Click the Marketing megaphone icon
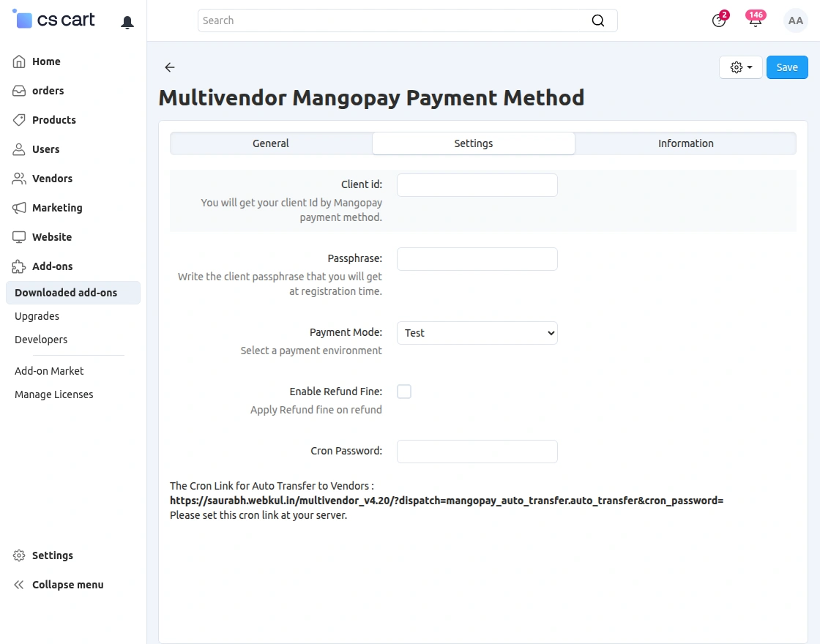This screenshot has width=820, height=644. (19, 208)
